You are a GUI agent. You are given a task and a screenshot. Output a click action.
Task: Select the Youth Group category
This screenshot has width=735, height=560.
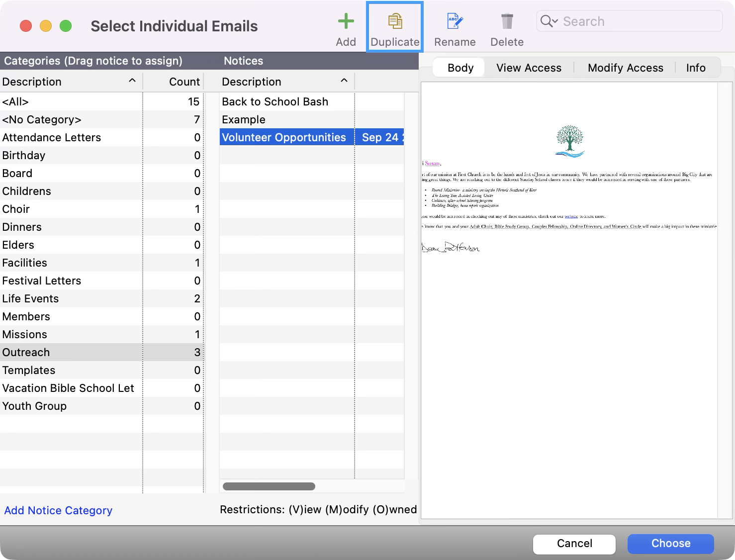point(102,406)
